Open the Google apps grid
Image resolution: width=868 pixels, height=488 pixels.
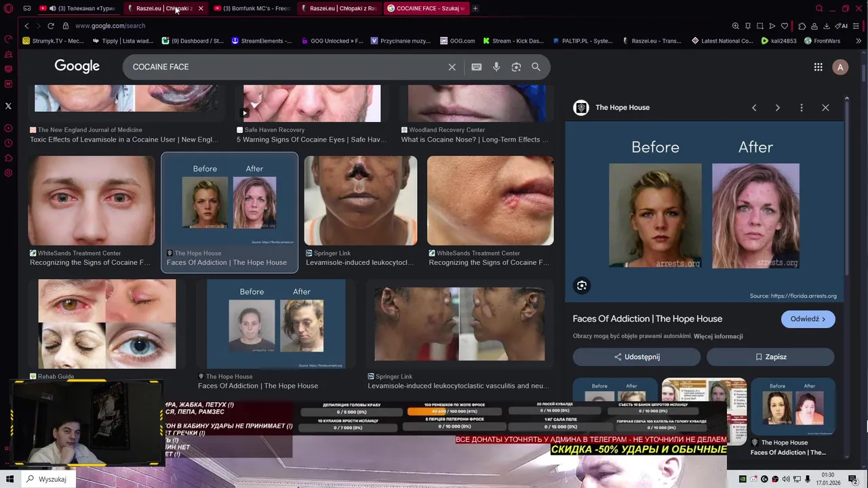click(x=818, y=67)
